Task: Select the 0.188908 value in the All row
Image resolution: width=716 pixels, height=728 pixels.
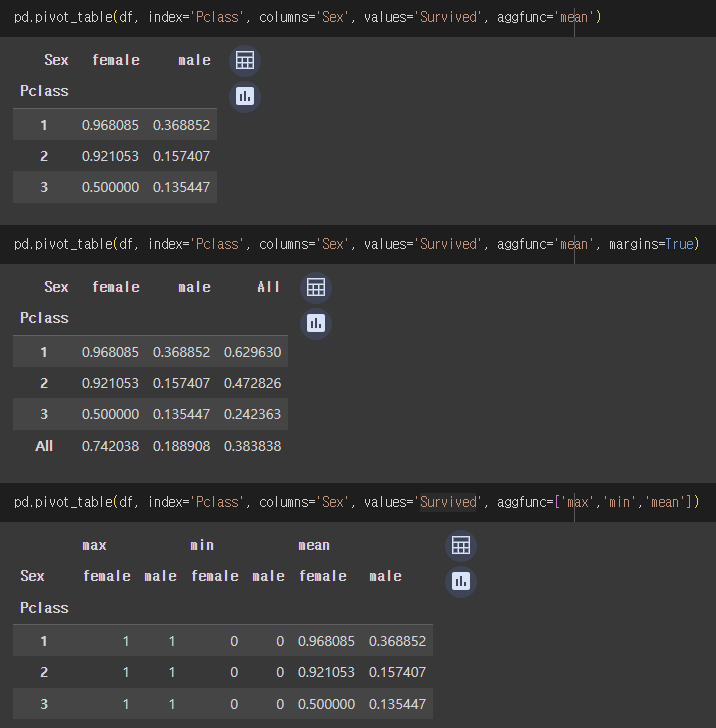Action: click(x=181, y=446)
